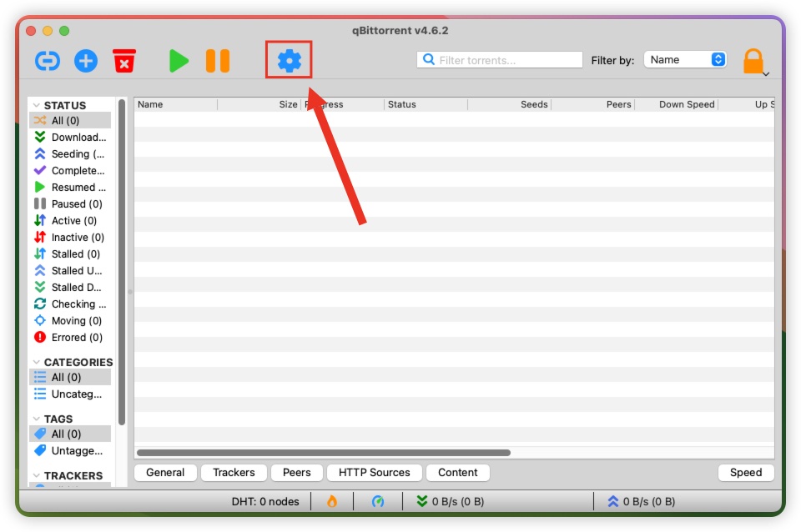Select the Untagged tag filter

[x=70, y=450]
